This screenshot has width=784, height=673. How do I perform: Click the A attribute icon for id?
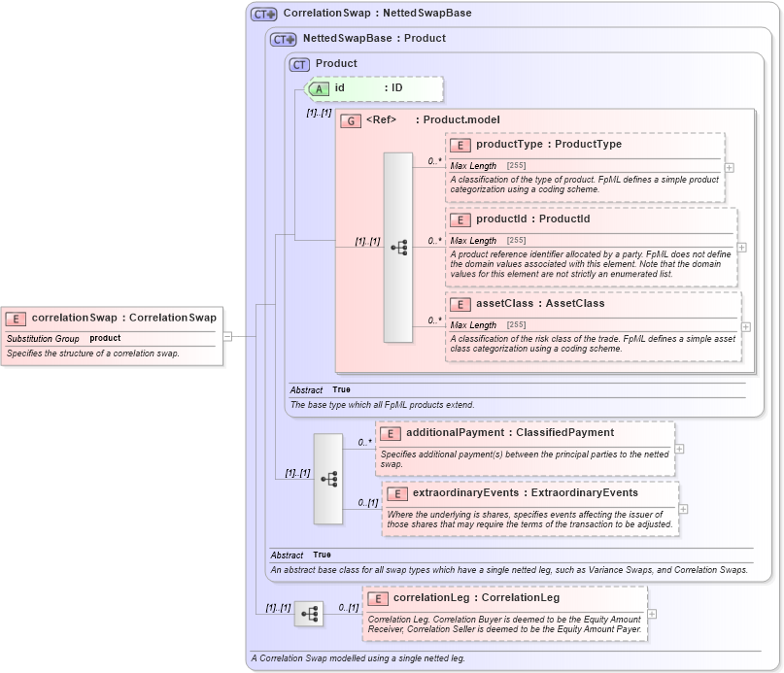pos(319,89)
